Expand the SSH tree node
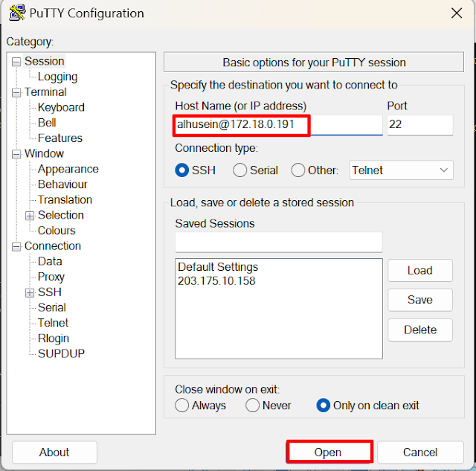 [x=30, y=293]
